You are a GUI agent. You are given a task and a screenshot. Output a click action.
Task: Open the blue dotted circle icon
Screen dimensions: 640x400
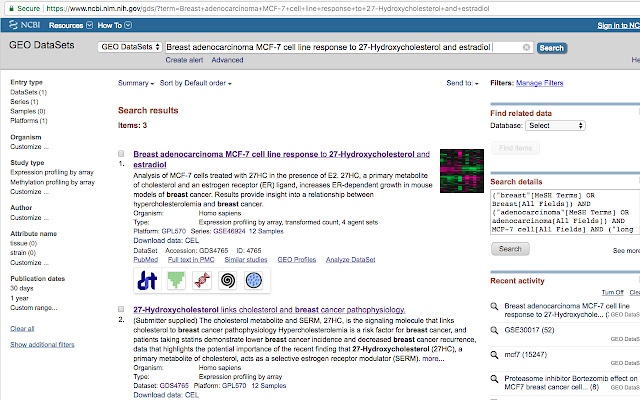point(253,280)
